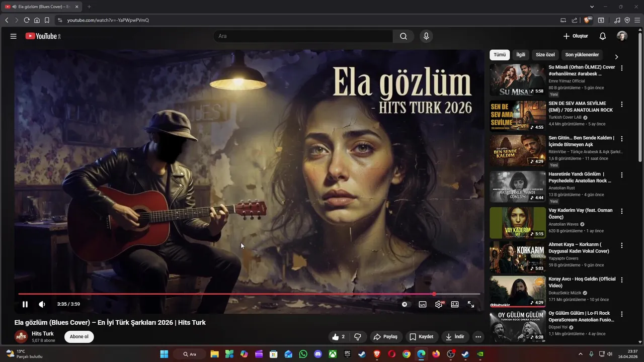
Task: Select the Ela gözlüm browser tab
Action: 43,7
